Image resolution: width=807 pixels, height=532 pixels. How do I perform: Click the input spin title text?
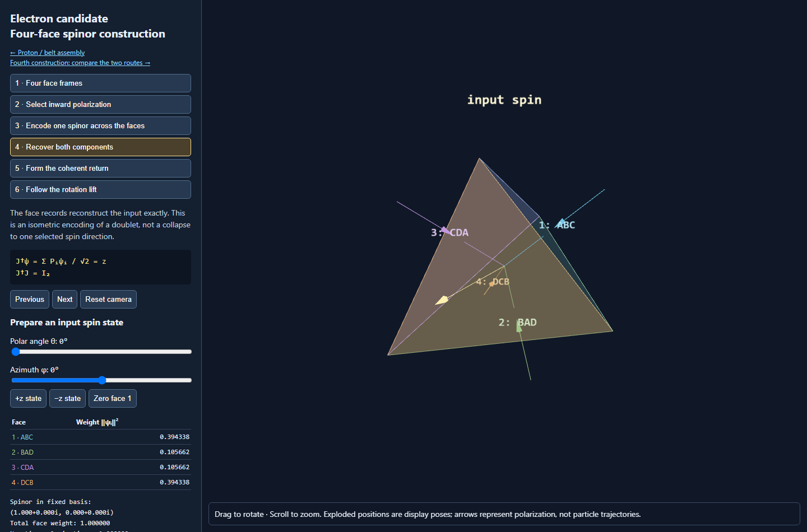click(504, 100)
